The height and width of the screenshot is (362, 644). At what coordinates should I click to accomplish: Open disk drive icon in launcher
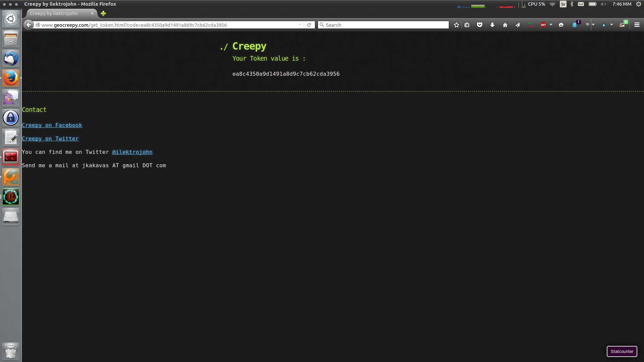click(x=11, y=217)
